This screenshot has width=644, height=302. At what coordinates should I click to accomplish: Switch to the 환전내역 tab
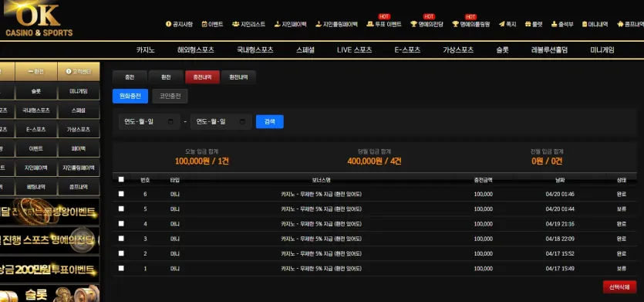(x=238, y=77)
